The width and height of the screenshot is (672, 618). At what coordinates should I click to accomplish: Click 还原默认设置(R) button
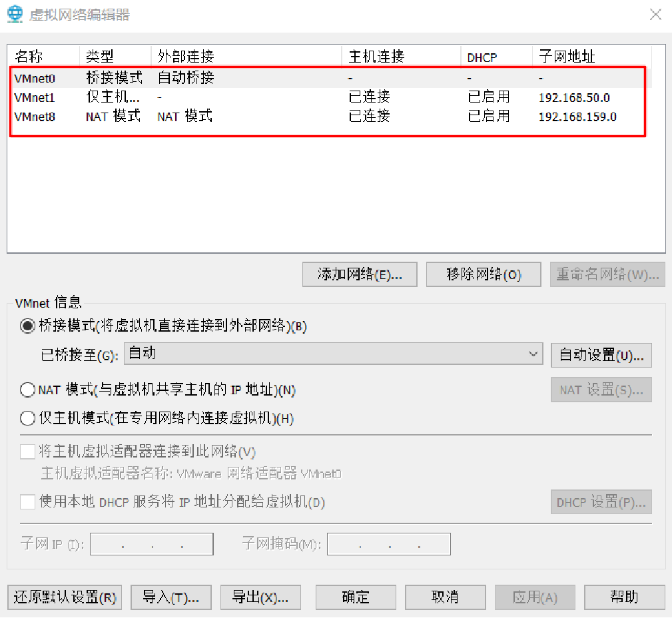point(65,597)
